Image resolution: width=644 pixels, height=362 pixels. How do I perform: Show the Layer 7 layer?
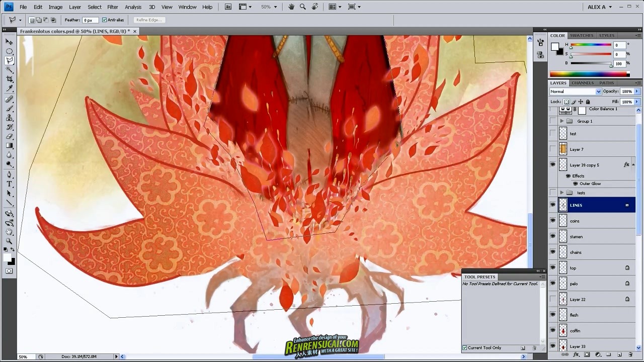point(553,149)
